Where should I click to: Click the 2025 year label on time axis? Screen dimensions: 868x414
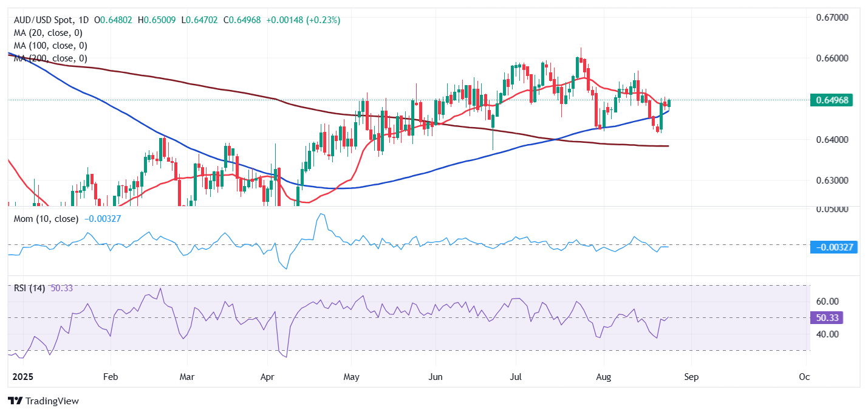[x=22, y=377]
